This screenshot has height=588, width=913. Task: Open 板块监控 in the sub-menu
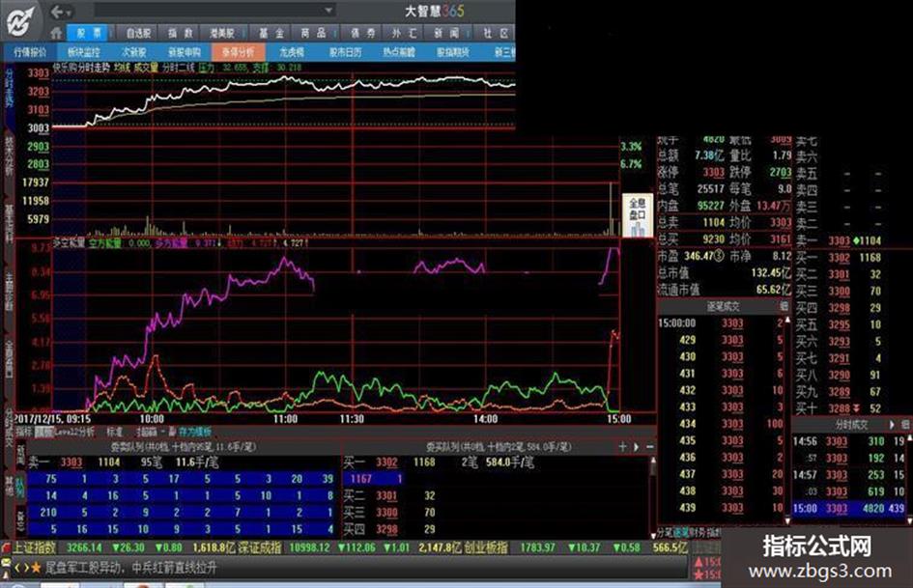[x=83, y=52]
